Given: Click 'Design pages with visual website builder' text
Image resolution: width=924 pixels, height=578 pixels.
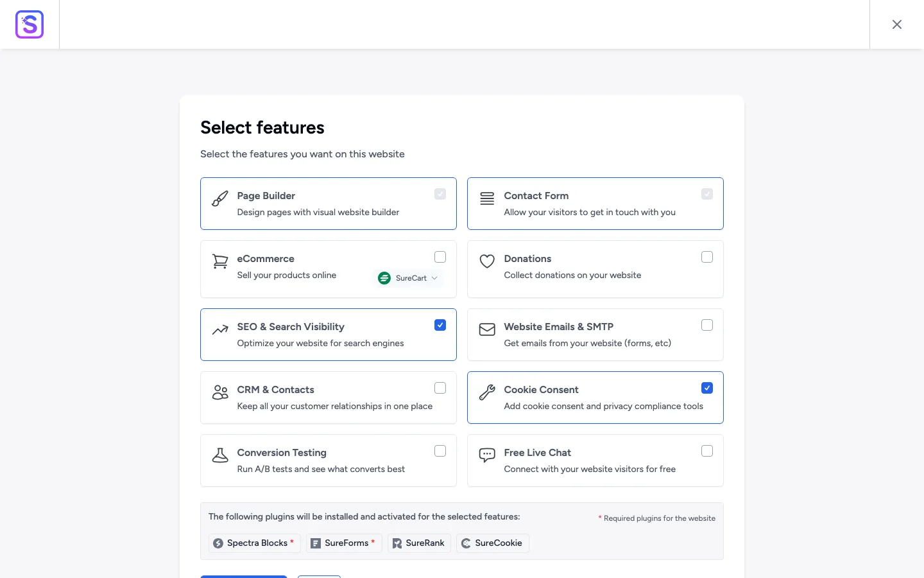Looking at the screenshot, I should tap(318, 213).
